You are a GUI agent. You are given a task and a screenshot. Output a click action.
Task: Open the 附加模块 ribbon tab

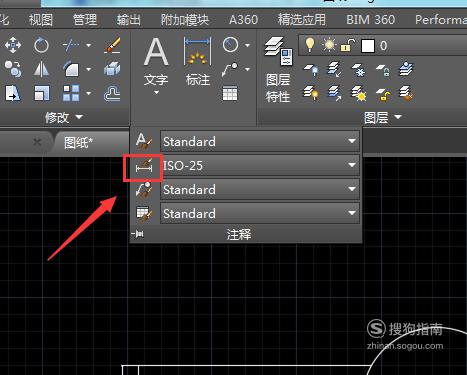185,20
